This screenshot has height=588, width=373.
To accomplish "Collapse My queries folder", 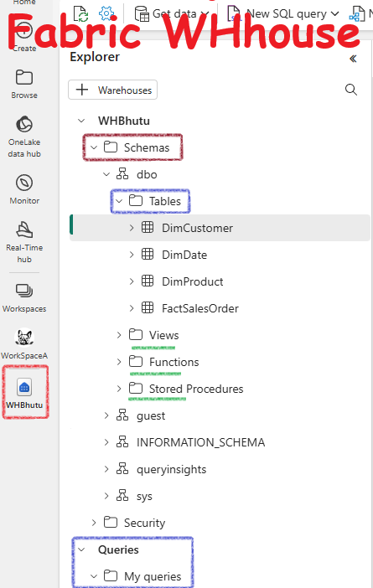I will (x=94, y=575).
